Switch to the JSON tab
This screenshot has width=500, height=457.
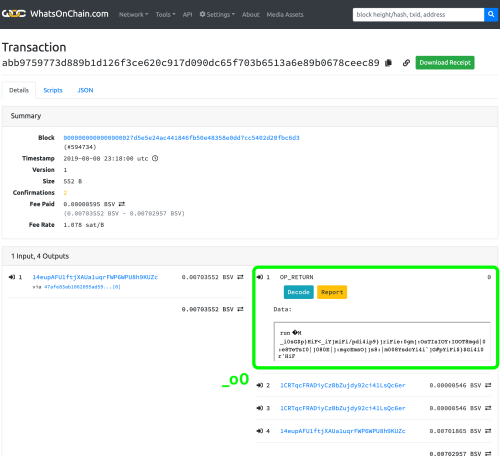[85, 90]
